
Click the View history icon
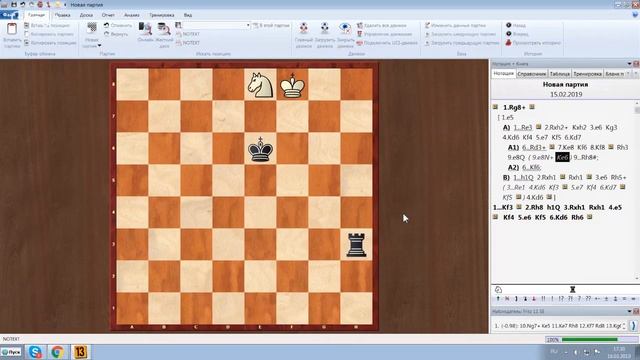509,43
